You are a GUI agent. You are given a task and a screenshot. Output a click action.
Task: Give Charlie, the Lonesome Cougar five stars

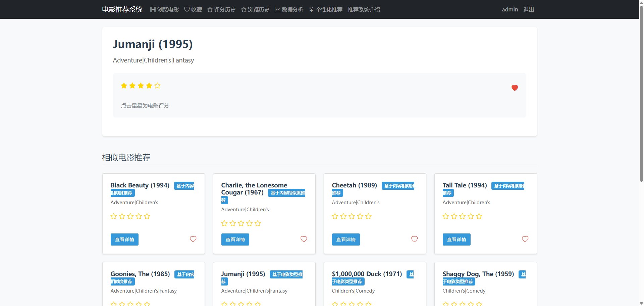258,223
